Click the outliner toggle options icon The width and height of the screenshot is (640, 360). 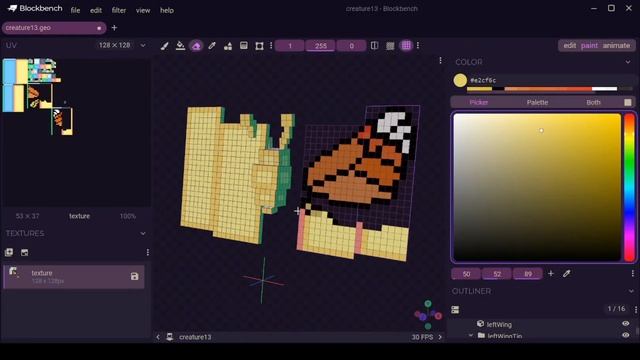coord(455,310)
